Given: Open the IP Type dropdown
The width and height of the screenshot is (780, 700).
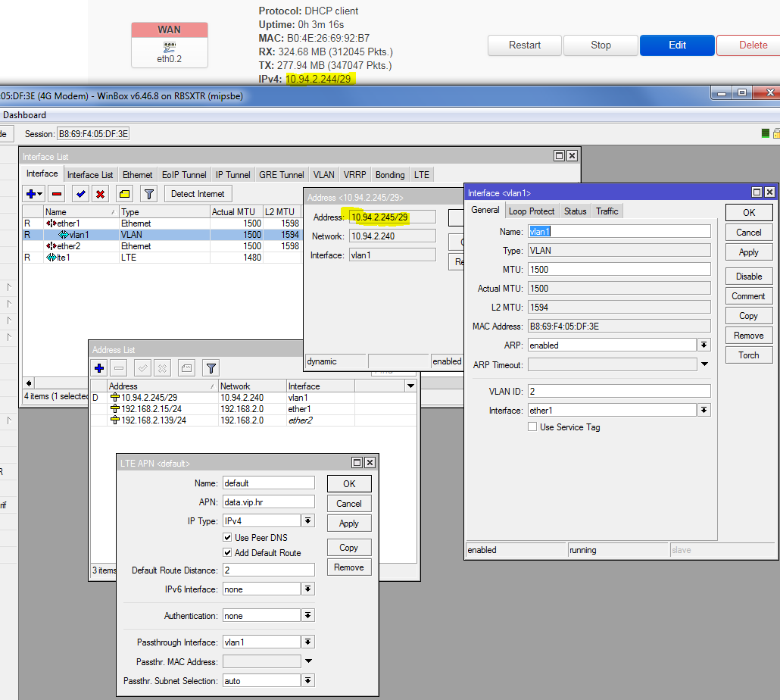Looking at the screenshot, I should pos(308,520).
